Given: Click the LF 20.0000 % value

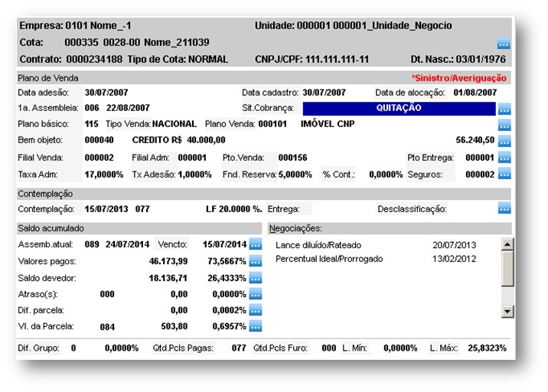Looking at the screenshot, I should pyautogui.click(x=233, y=209).
